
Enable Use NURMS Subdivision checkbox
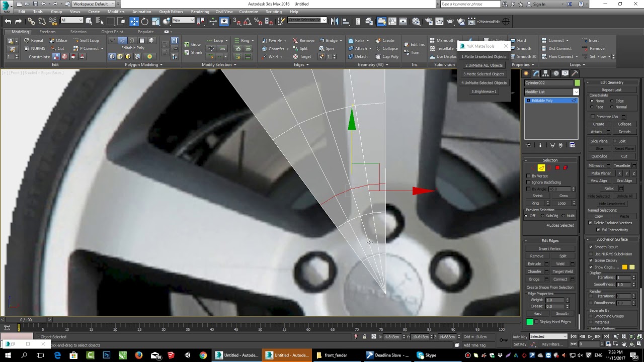click(x=591, y=254)
